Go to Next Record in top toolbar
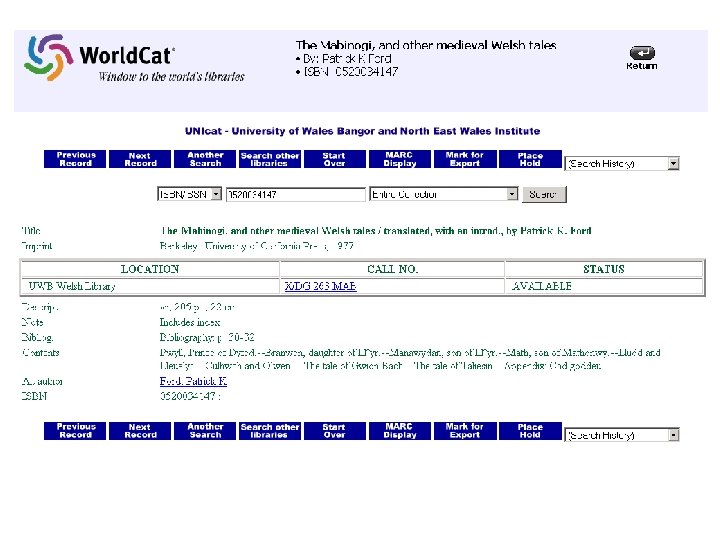Viewport: 720px width, 540px height. [x=140, y=159]
